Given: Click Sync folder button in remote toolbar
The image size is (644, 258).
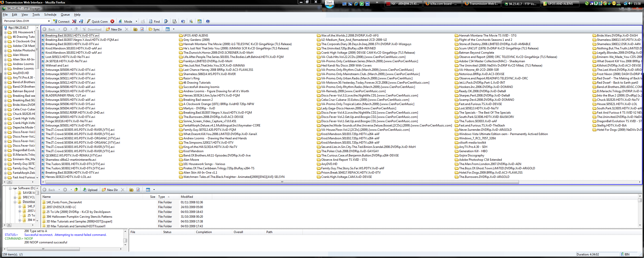Looking at the screenshot, I should click(154, 29).
